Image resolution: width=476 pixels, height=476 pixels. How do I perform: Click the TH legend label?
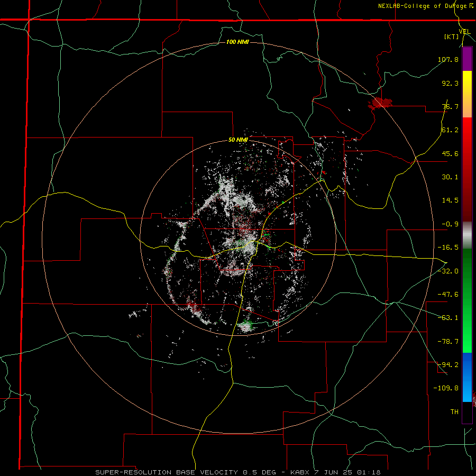pyautogui.click(x=454, y=412)
